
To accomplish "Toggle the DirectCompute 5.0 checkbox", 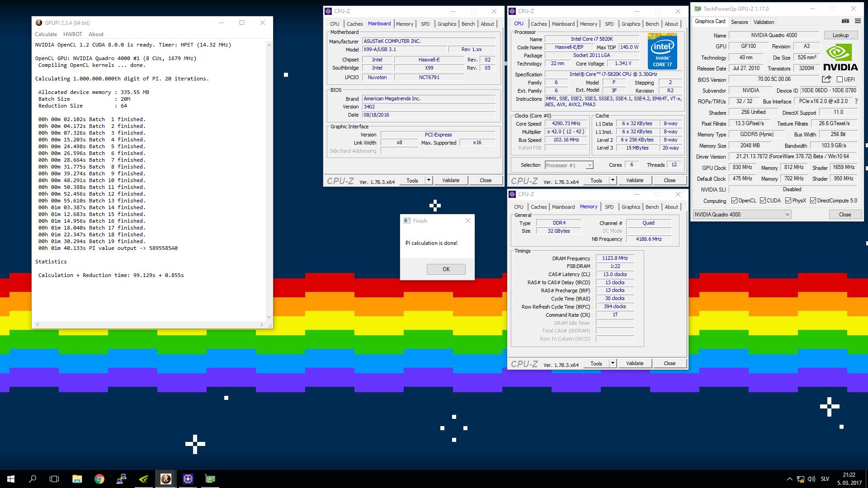I will (813, 201).
